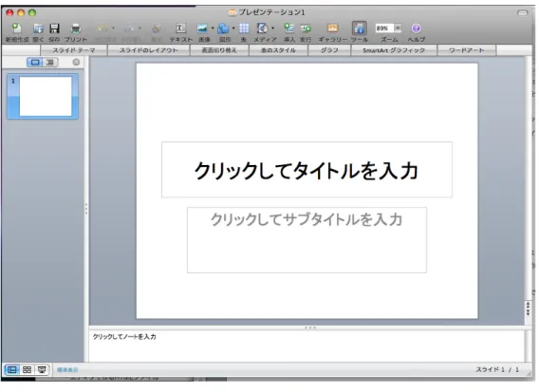Click the dimmed Undo arrow icon
The height and width of the screenshot is (392, 539).
pyautogui.click(x=102, y=28)
